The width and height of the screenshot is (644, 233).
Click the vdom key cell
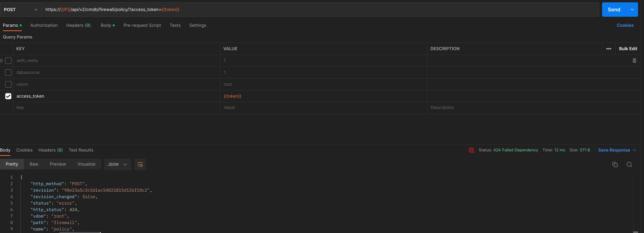(116, 84)
